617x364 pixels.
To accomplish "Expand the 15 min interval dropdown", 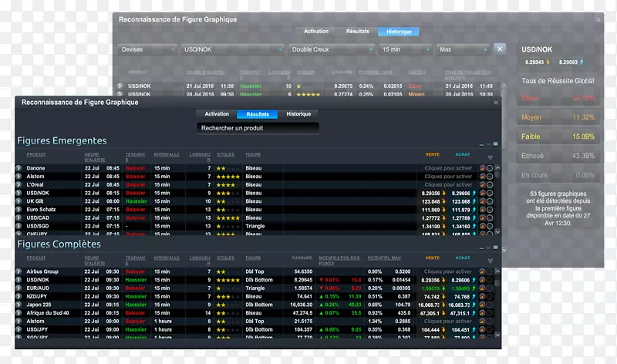I will click(403, 49).
